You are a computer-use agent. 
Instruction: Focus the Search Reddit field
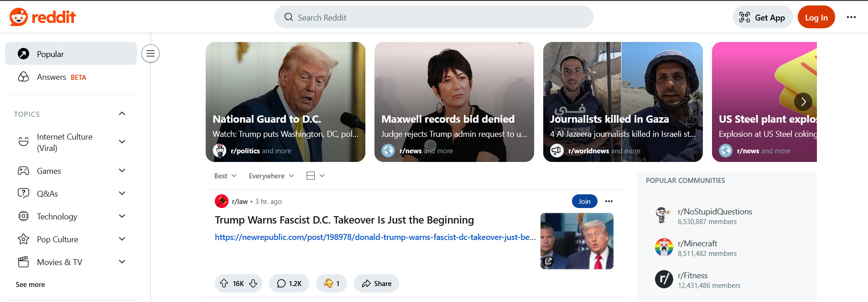[433, 17]
